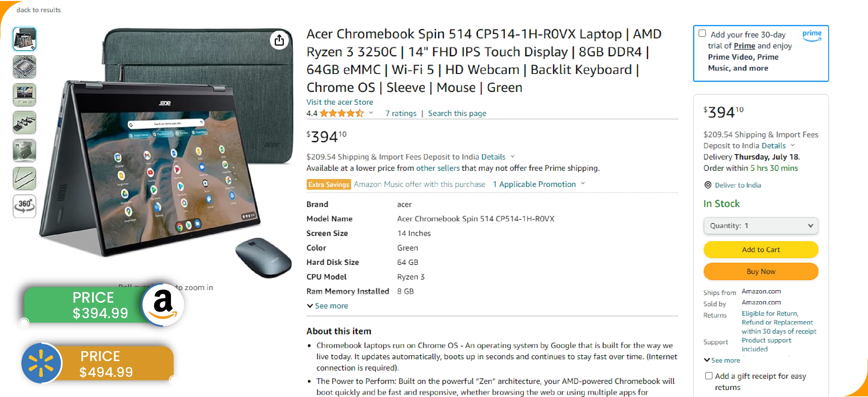Click the Amazon logo on price badge
This screenshot has width=868, height=397.
click(x=163, y=304)
